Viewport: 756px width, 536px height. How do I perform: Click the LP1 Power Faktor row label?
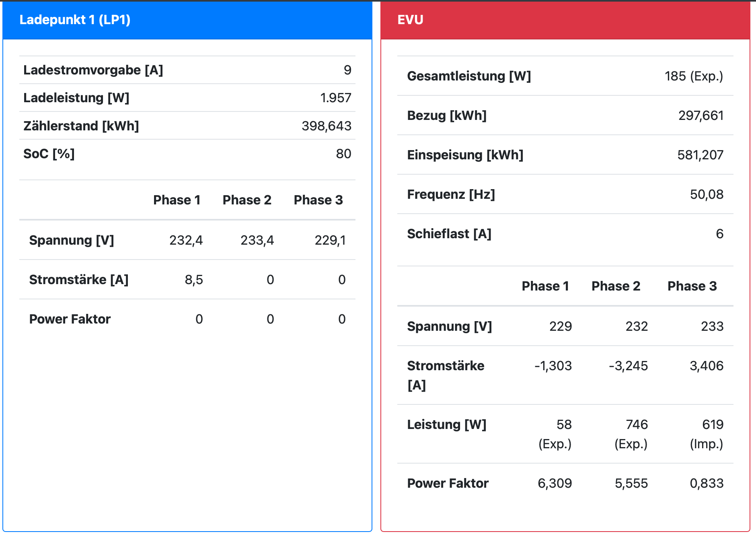70,319
